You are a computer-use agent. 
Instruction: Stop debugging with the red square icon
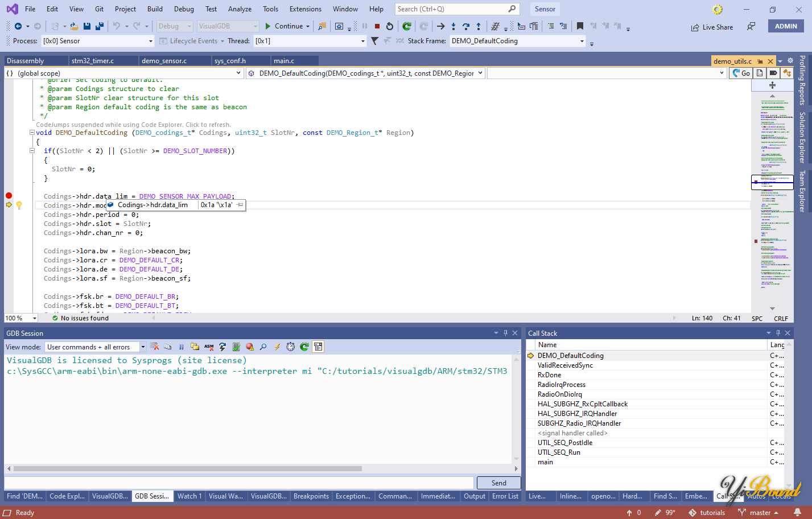click(x=377, y=26)
